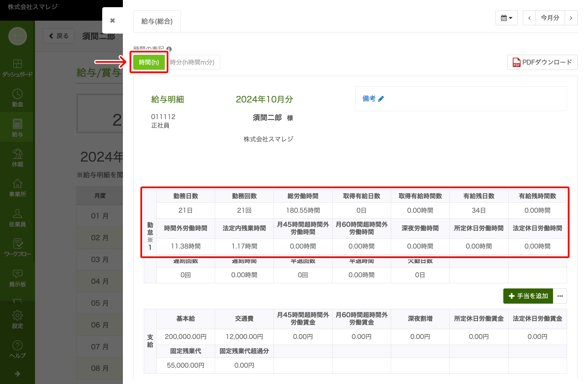
Task: Click the 株式会社スマレジ header title
Action: click(33, 7)
